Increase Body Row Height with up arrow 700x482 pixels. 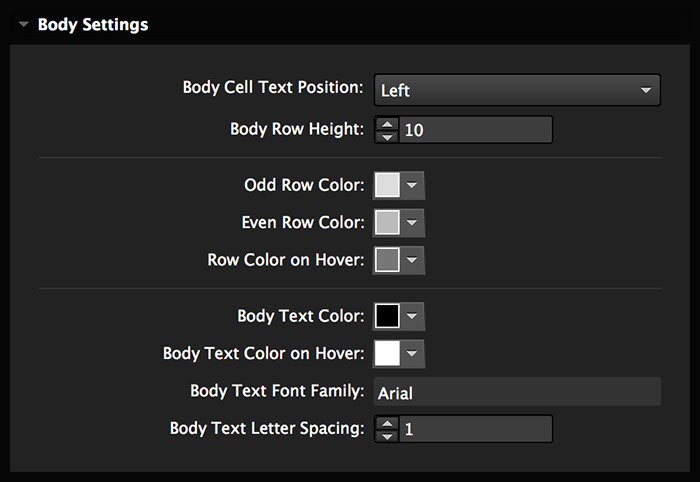387,124
